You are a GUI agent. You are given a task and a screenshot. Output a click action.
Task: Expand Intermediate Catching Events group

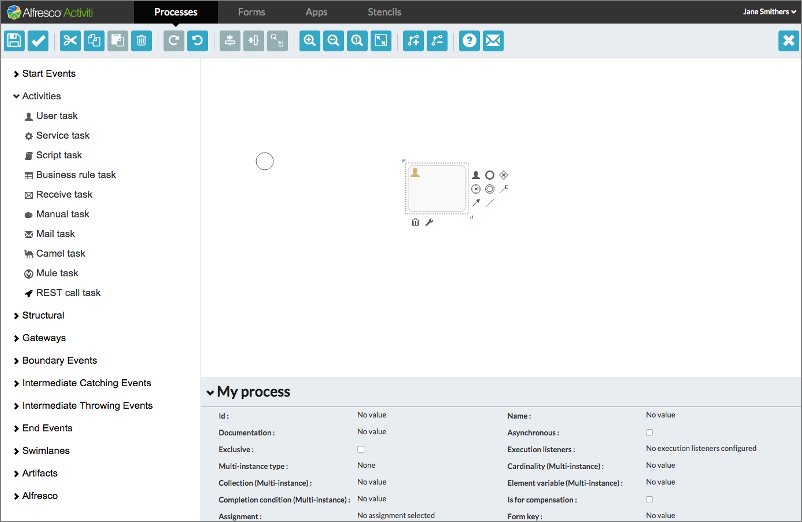click(x=82, y=383)
